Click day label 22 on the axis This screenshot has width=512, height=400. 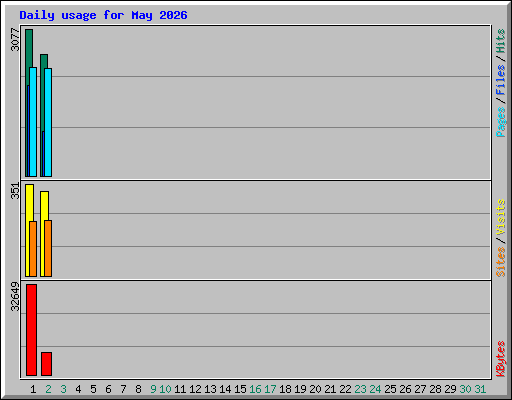coord(345,389)
